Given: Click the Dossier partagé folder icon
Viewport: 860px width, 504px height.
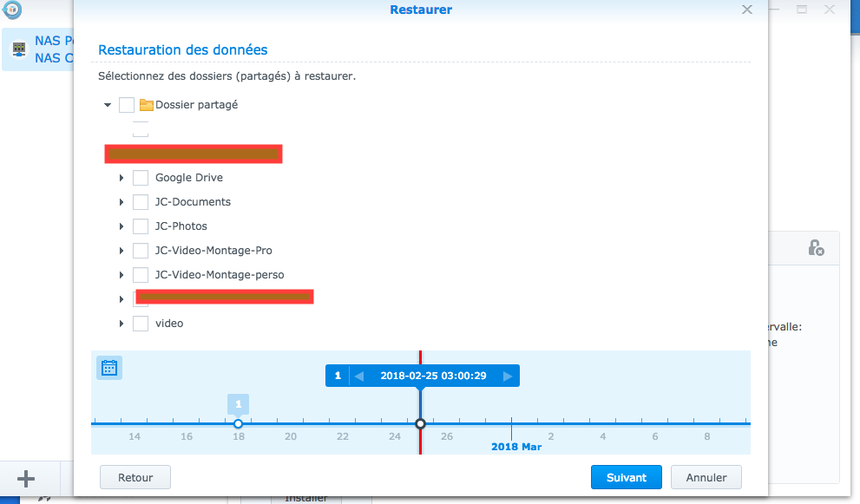Looking at the screenshot, I should 146,105.
